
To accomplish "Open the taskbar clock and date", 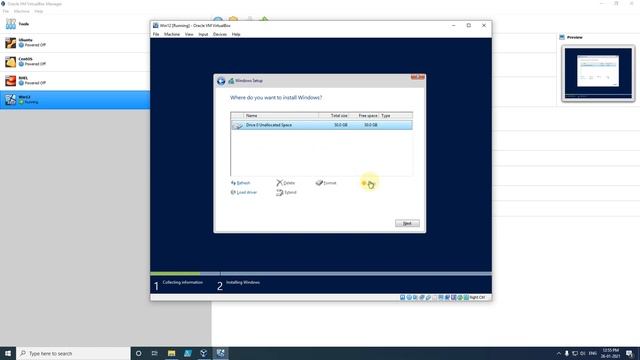I will pyautogui.click(x=611, y=353).
